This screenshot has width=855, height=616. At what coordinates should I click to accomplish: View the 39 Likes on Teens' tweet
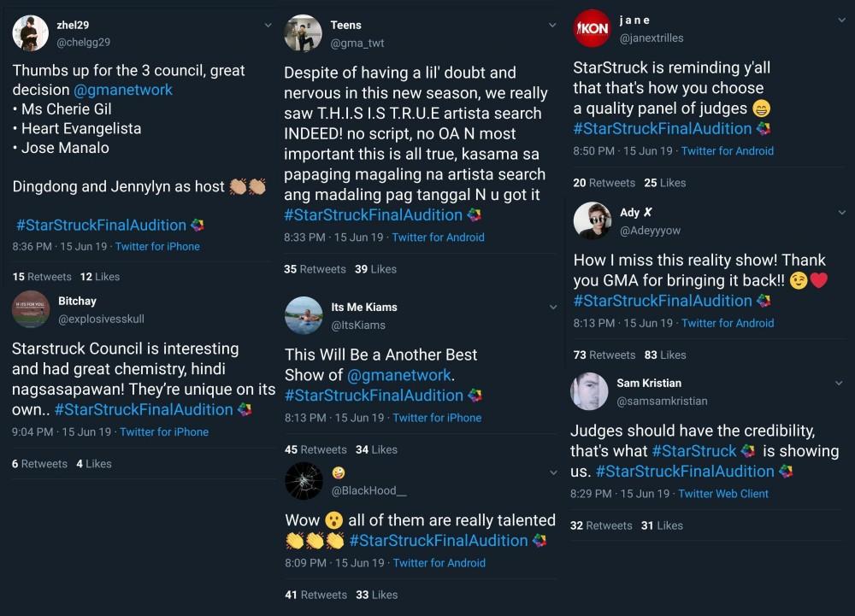(375, 269)
